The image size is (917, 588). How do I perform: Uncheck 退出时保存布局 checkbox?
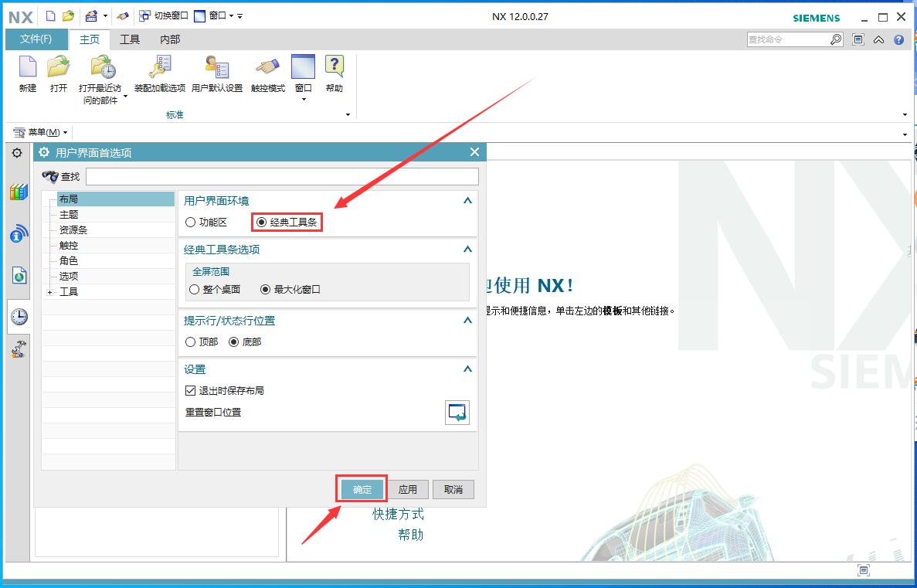[191, 391]
